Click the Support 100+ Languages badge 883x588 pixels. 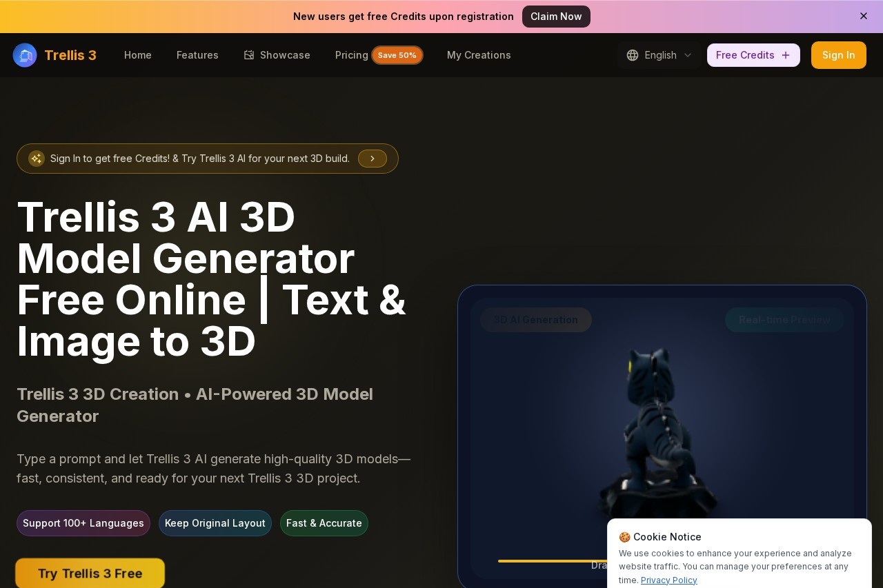pyautogui.click(x=83, y=523)
